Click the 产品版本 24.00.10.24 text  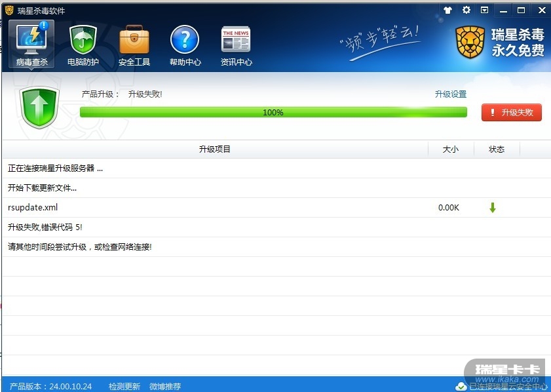tap(50, 386)
